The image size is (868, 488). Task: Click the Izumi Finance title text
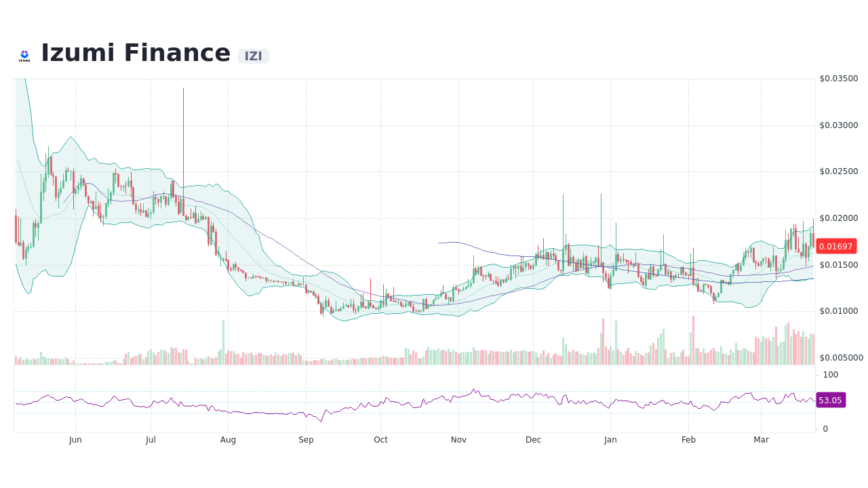click(136, 52)
